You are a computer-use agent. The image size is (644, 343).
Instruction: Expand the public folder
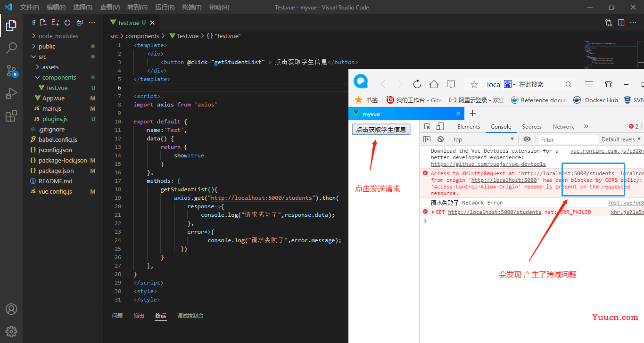pos(33,46)
